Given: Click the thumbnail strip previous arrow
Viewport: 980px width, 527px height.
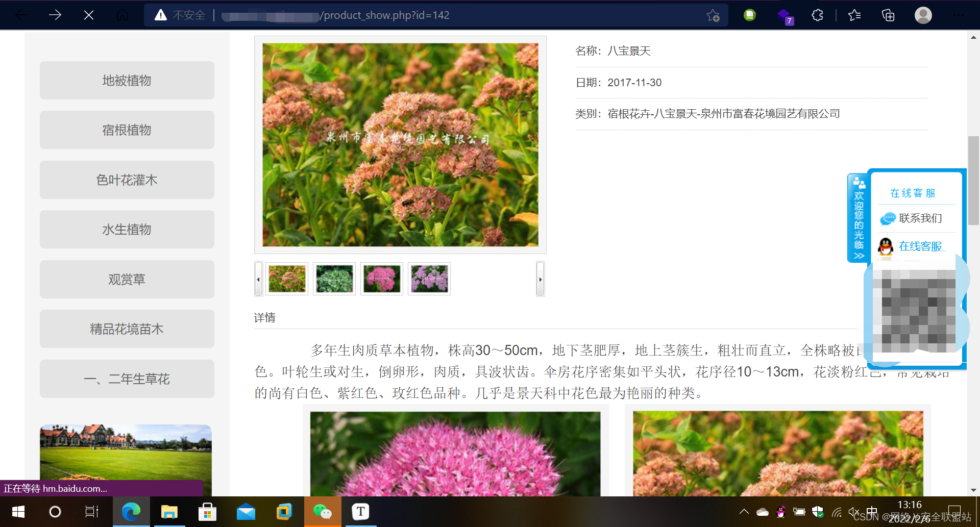Looking at the screenshot, I should click(x=258, y=279).
